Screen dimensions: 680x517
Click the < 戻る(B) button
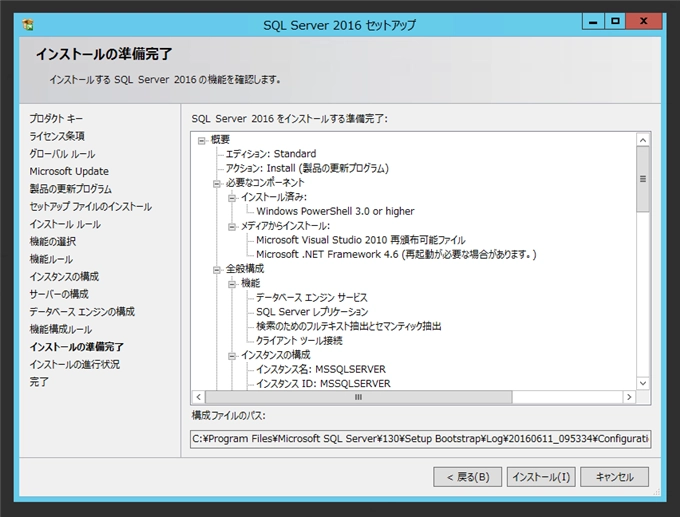point(468,477)
